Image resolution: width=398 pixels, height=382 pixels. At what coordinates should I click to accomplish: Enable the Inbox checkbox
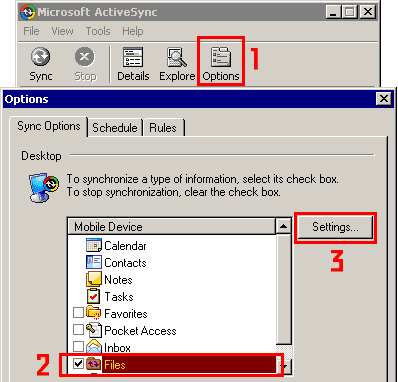tap(78, 346)
